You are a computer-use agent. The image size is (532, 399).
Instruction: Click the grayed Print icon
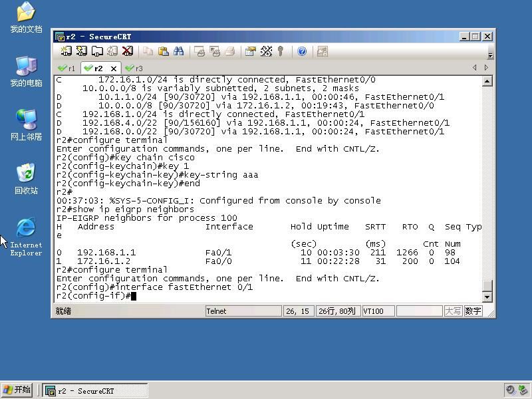230,51
